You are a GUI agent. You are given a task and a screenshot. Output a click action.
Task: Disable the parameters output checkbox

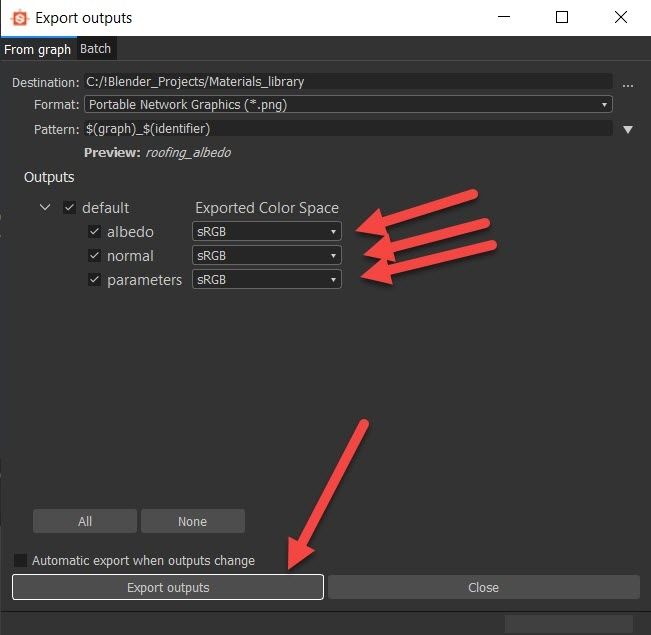pyautogui.click(x=94, y=280)
